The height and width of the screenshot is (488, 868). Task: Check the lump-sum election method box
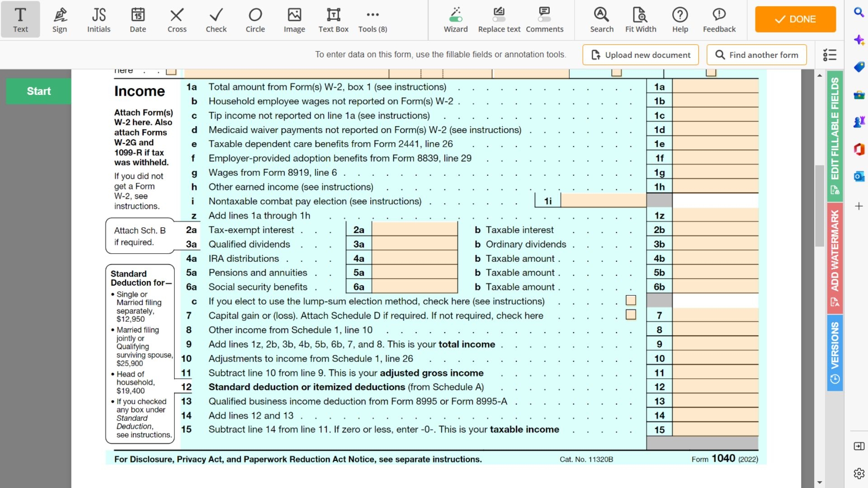coord(631,300)
